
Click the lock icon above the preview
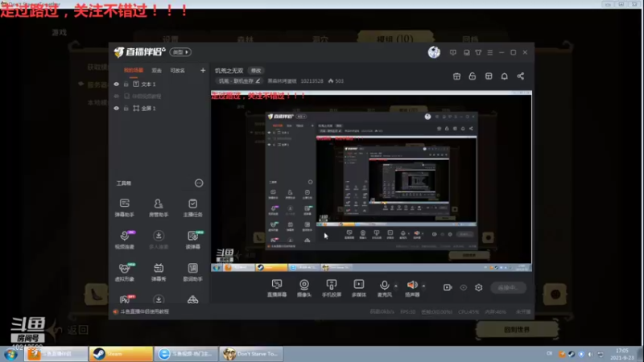point(473,76)
